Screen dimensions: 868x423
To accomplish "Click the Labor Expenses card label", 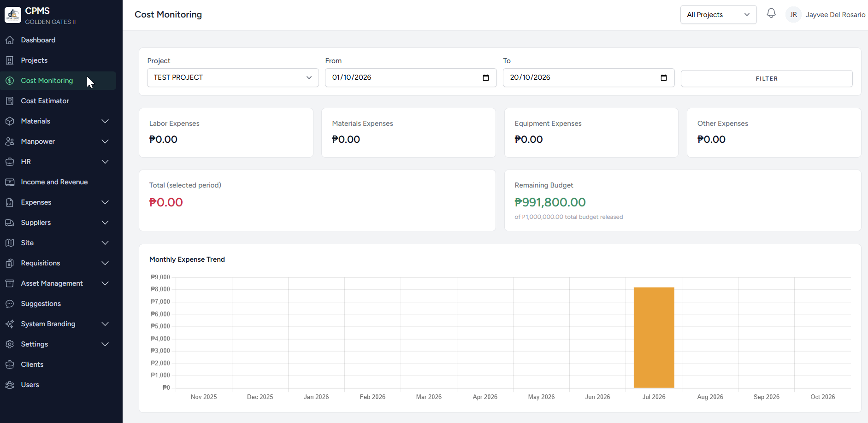I will click(174, 123).
